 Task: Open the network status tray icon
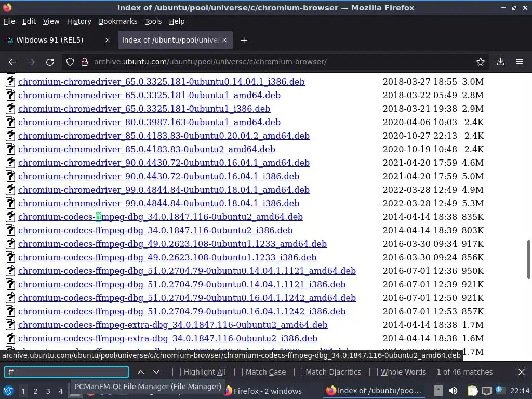pyautogui.click(x=486, y=391)
